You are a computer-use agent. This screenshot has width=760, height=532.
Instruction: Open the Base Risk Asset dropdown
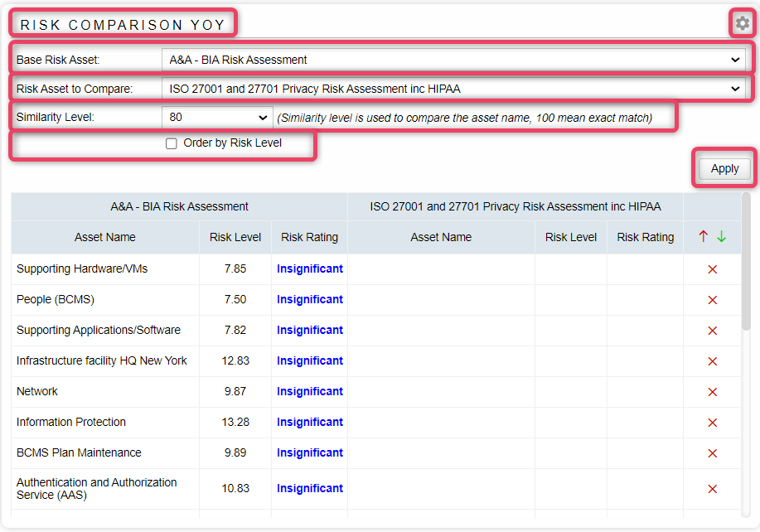pos(453,60)
